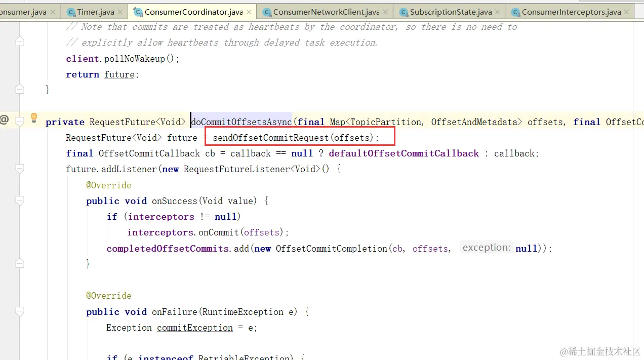Click the onFailure method name
The height and width of the screenshot is (360, 644).
click(x=175, y=312)
